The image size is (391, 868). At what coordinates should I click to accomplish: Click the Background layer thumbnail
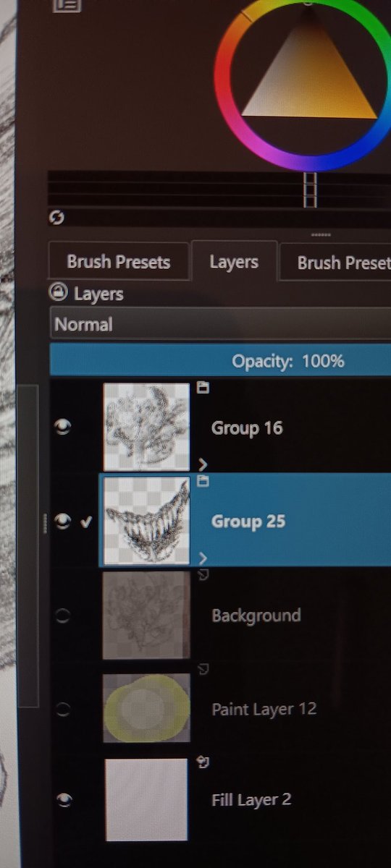pyautogui.click(x=147, y=616)
